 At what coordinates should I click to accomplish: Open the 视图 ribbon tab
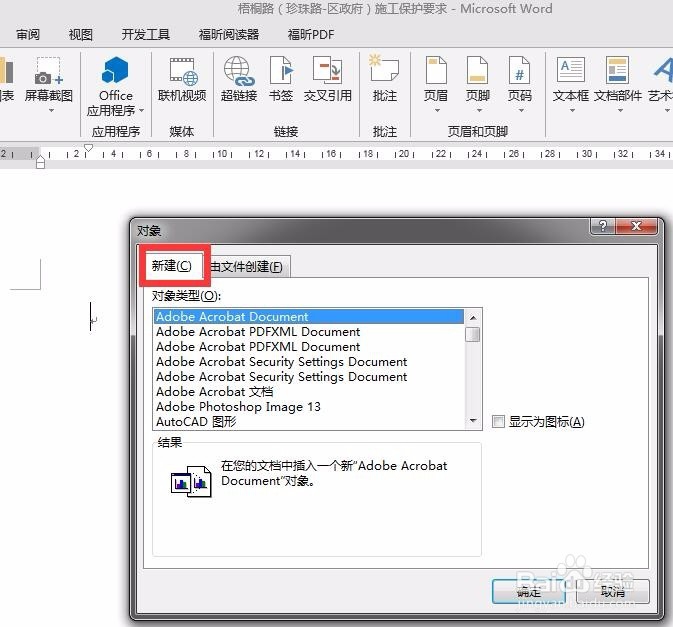point(81,34)
